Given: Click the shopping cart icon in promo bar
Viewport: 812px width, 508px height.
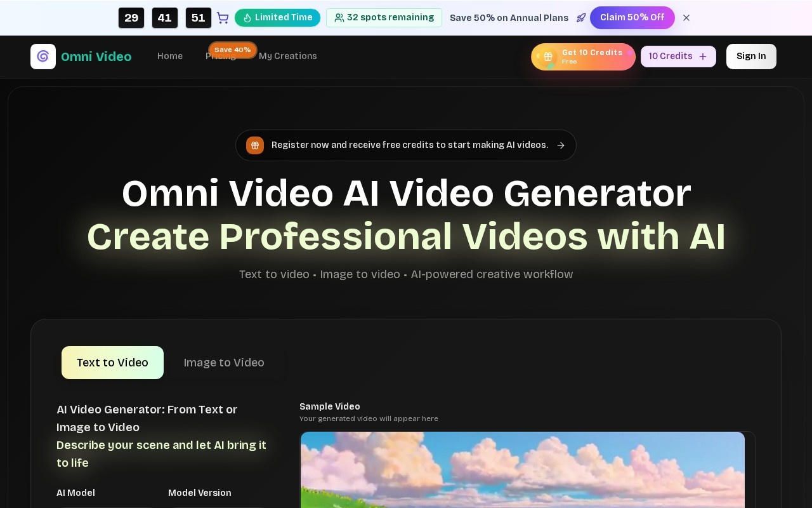Looking at the screenshot, I should click(223, 18).
